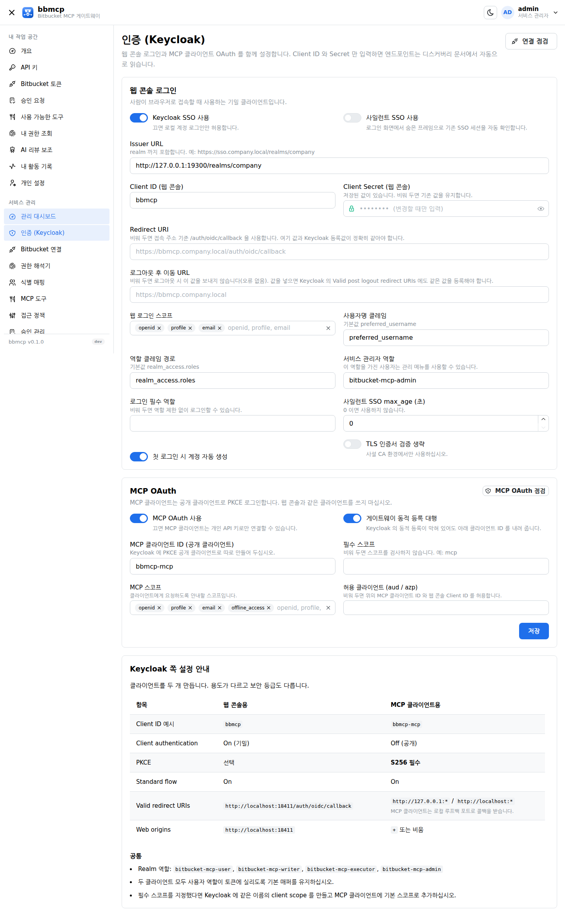The height and width of the screenshot is (924, 565).
Task: Disable the MCP OAuth 사용 toggle
Action: coord(139,518)
